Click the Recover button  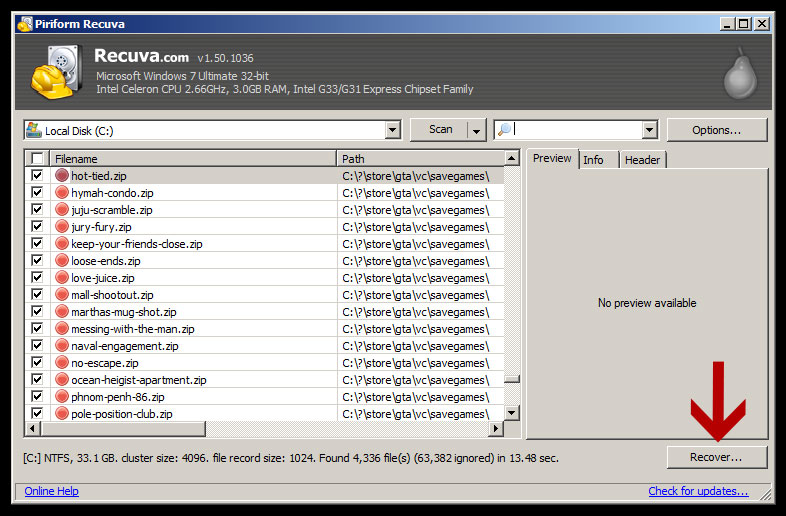[x=717, y=457]
